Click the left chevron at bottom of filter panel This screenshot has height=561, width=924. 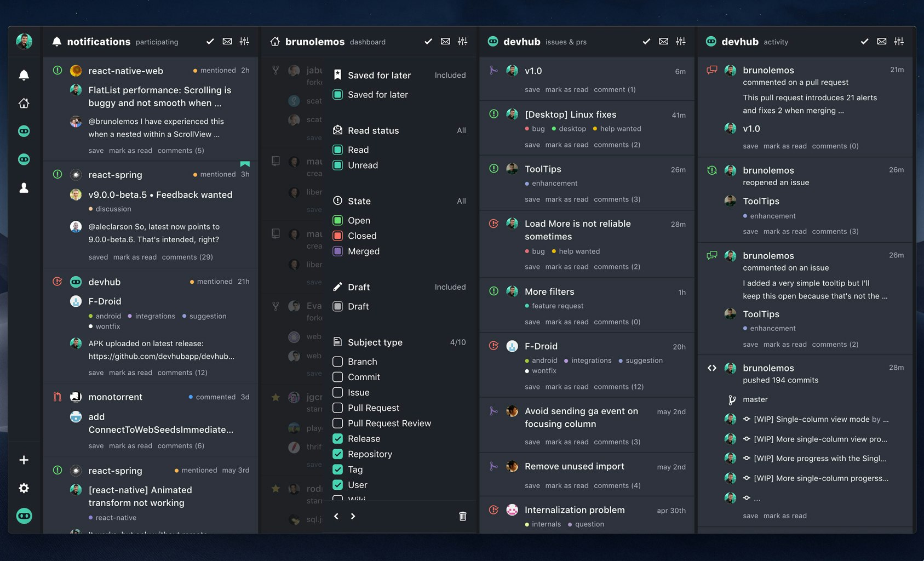tap(336, 516)
